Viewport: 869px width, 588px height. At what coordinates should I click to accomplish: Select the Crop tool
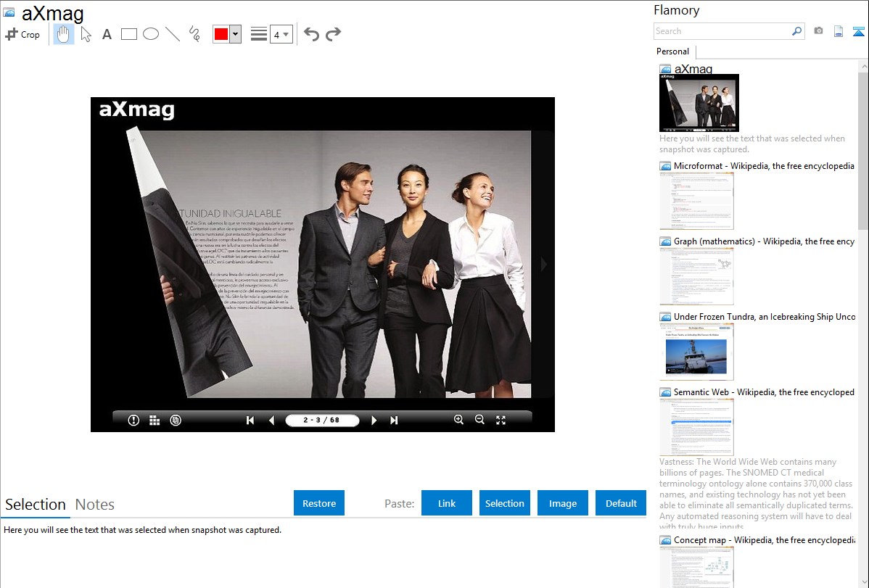[x=22, y=34]
